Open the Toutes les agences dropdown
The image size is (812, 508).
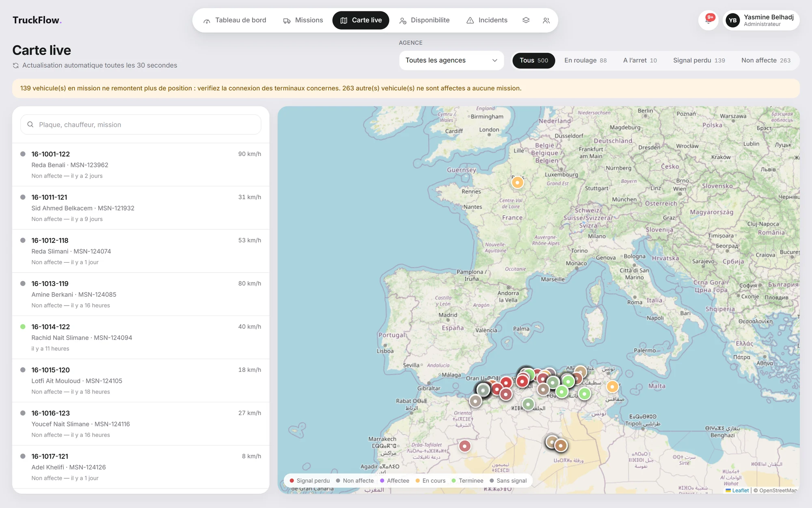(451, 60)
